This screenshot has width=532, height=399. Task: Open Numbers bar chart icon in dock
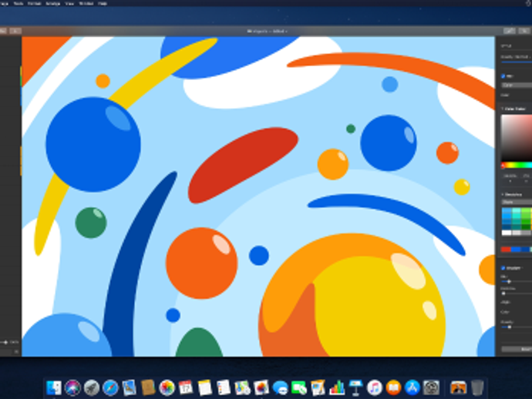tap(337, 387)
